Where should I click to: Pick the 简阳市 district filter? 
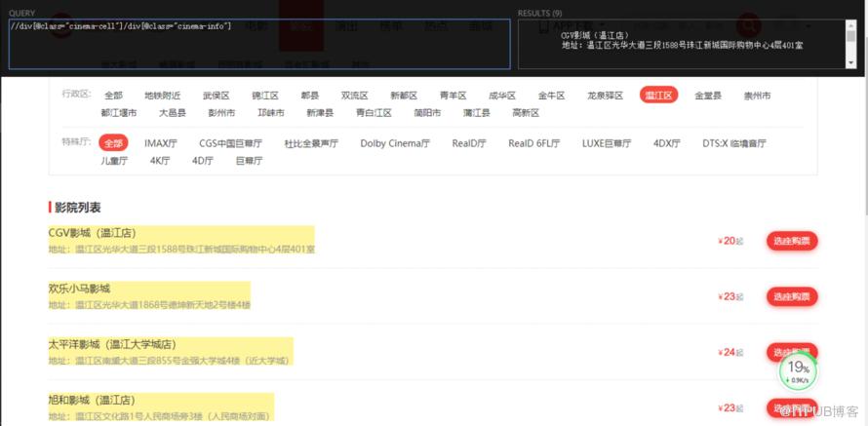427,113
